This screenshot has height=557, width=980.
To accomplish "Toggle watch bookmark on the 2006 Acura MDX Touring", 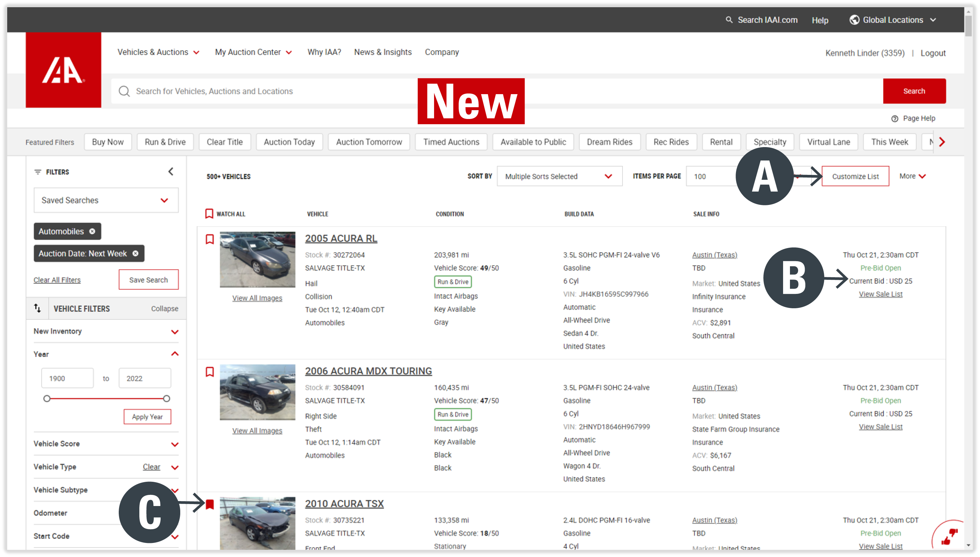I will click(x=209, y=371).
